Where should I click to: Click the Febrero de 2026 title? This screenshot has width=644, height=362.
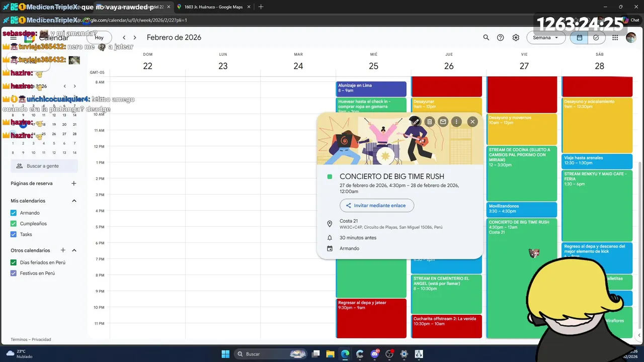(x=174, y=38)
